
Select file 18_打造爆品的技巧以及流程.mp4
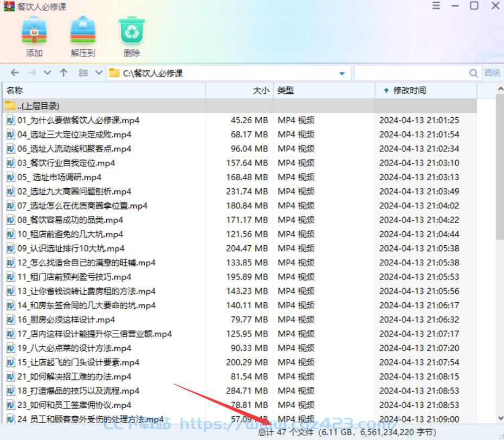coord(240,391)
